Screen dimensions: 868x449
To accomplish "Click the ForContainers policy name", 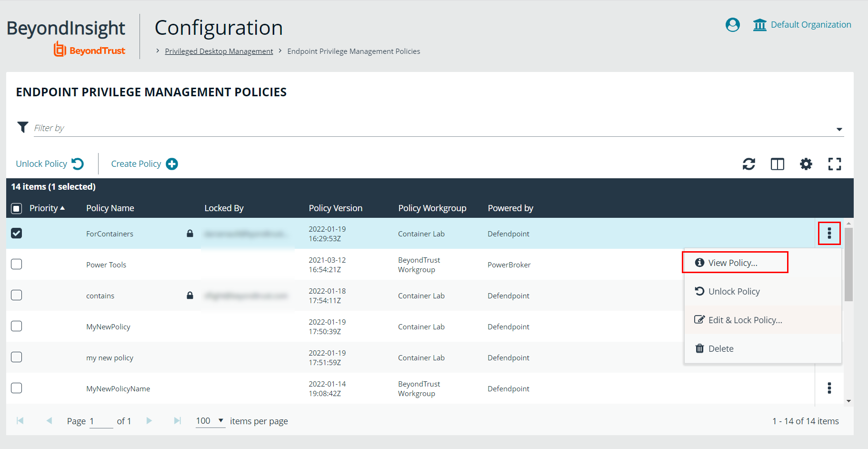I will (110, 234).
